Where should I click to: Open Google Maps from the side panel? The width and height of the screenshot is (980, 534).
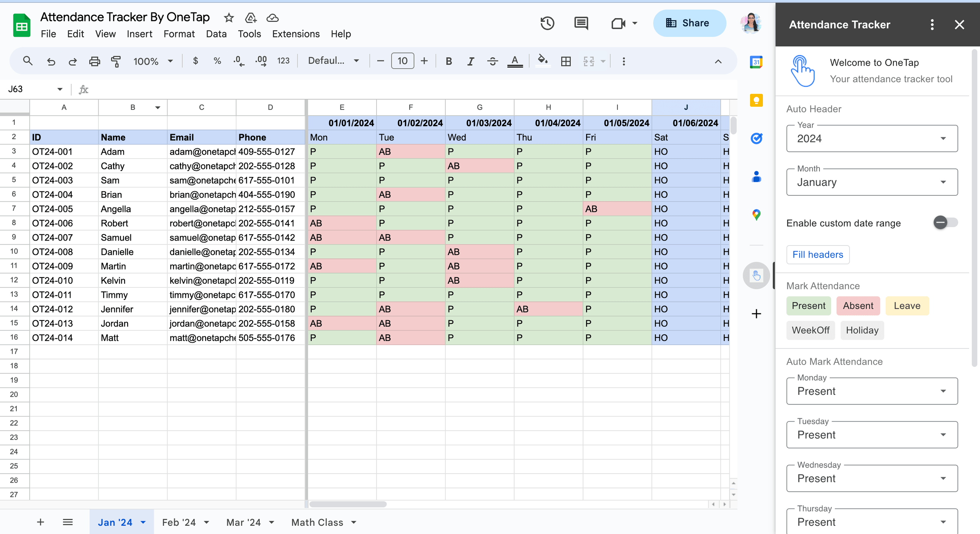[756, 214]
